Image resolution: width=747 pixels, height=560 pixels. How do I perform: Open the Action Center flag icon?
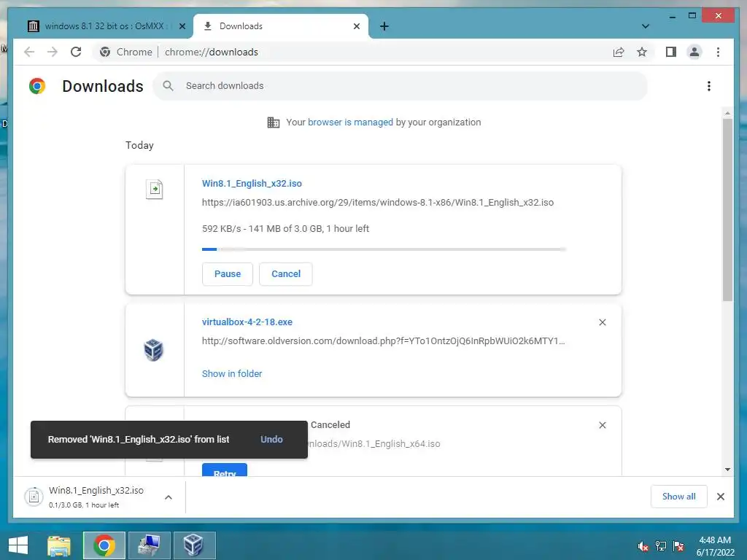[x=678, y=546]
